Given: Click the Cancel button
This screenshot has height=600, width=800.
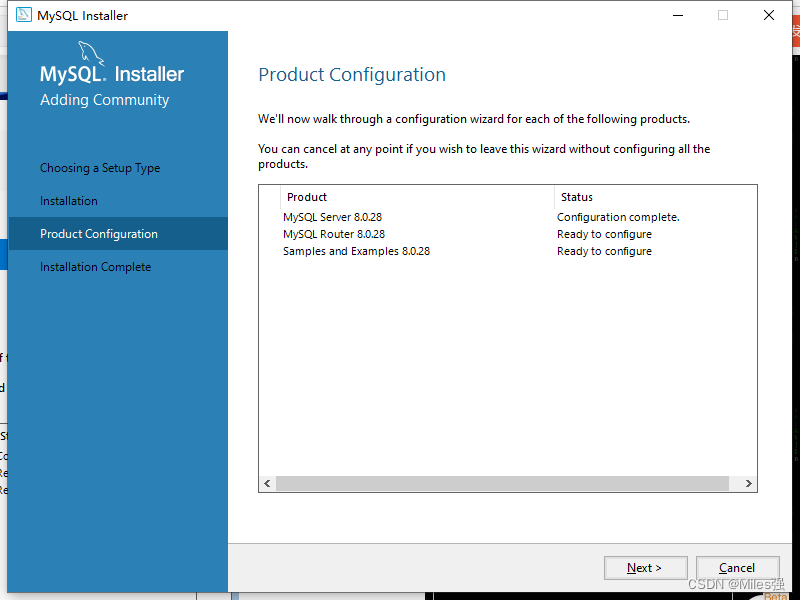Looking at the screenshot, I should [737, 568].
